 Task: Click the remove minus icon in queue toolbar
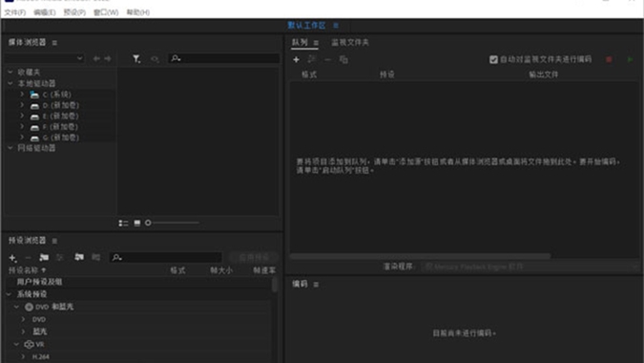327,59
